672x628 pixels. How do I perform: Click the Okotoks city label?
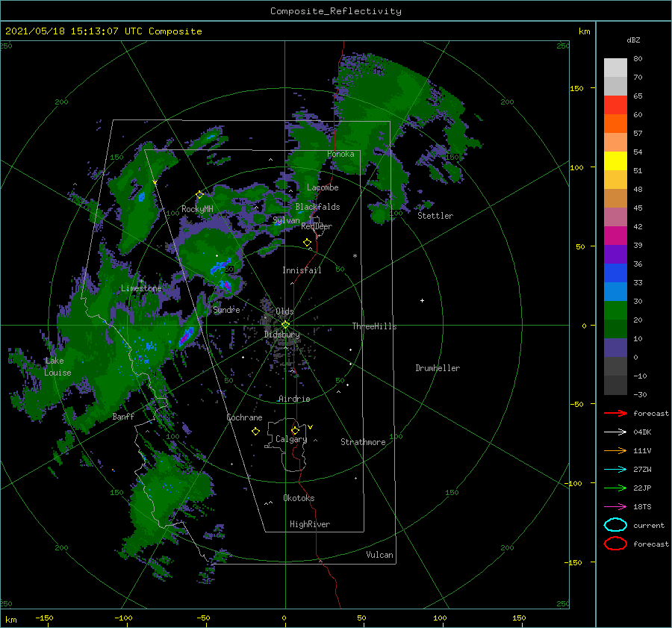pos(299,497)
